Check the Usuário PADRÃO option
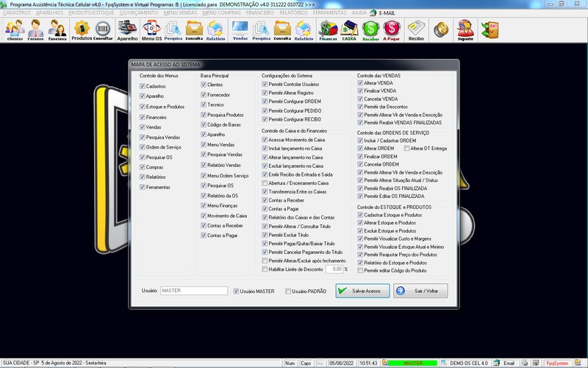The image size is (588, 368). [288, 291]
